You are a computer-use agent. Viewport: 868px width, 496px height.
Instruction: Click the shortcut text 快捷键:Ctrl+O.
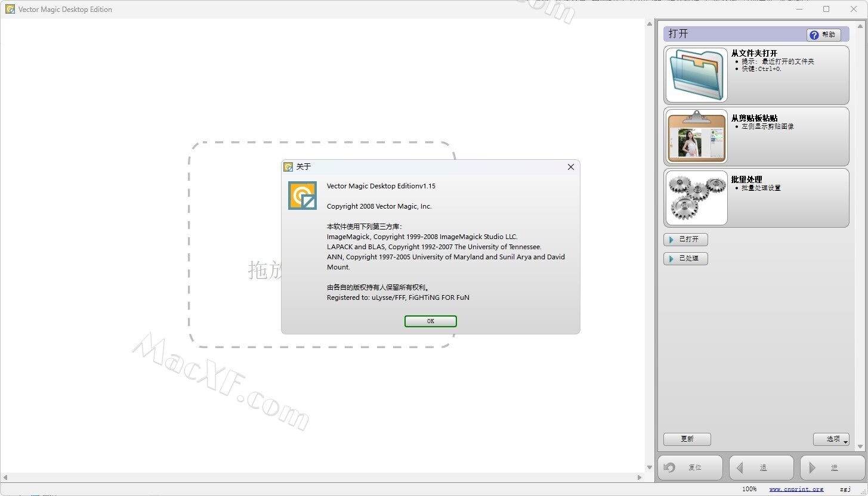tap(761, 69)
